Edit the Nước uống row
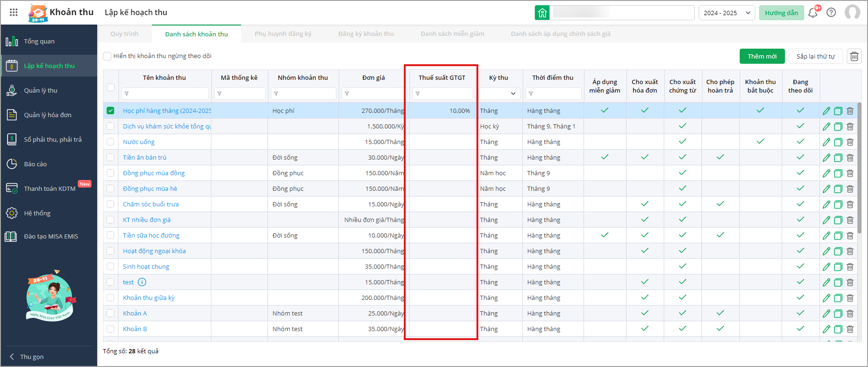Viewport: 868px width, 367px height. [x=826, y=142]
